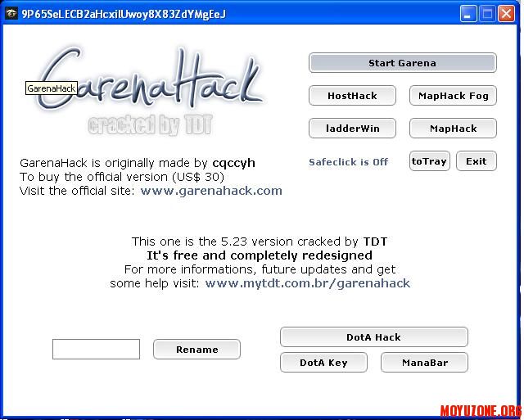Image resolution: width=524 pixels, height=420 pixels.
Task: Click the ladderWin button
Action: point(352,129)
